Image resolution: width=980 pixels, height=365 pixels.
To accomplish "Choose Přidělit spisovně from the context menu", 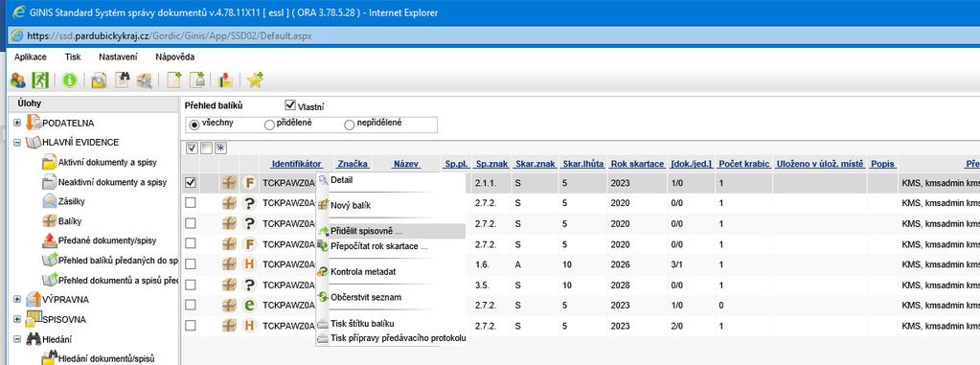I will click(391, 231).
